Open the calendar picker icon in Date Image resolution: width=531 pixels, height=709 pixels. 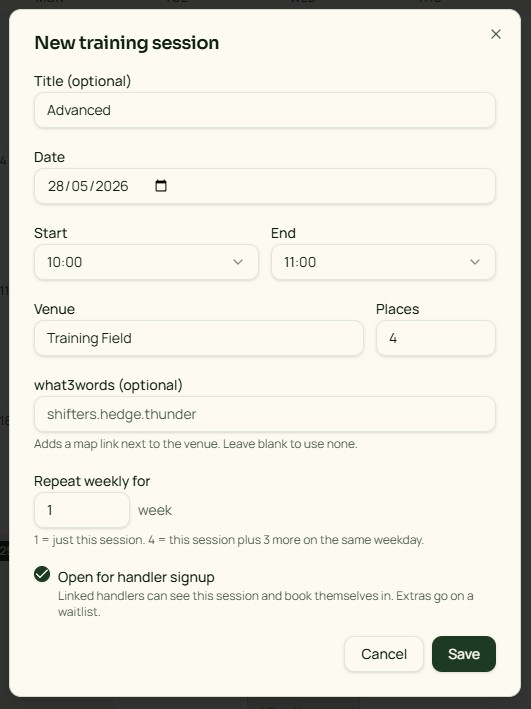(161, 186)
